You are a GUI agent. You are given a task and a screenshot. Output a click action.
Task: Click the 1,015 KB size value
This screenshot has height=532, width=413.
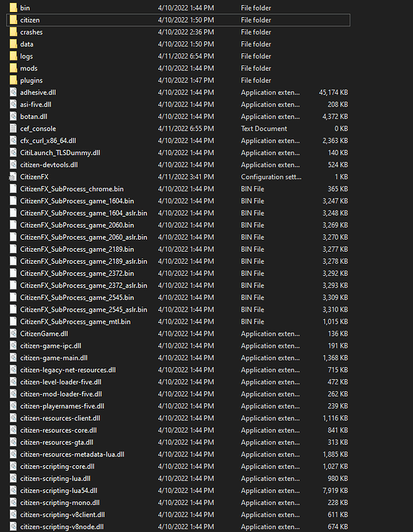[x=335, y=321]
